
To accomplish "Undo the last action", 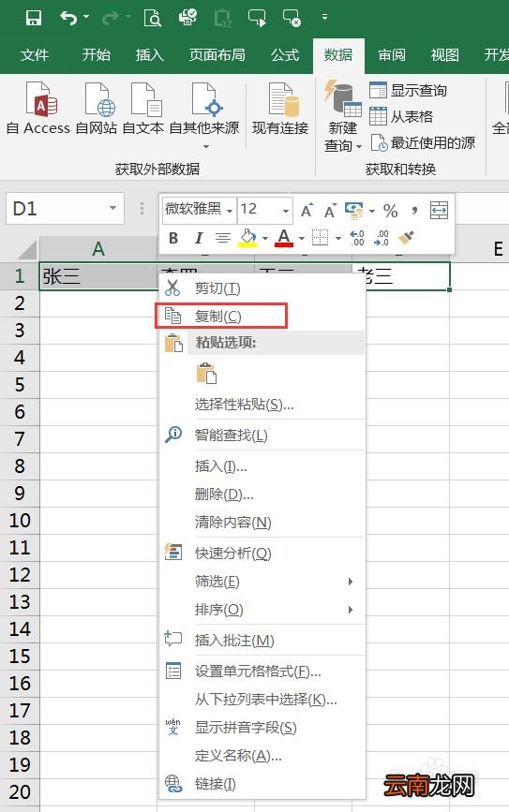I will [x=68, y=18].
